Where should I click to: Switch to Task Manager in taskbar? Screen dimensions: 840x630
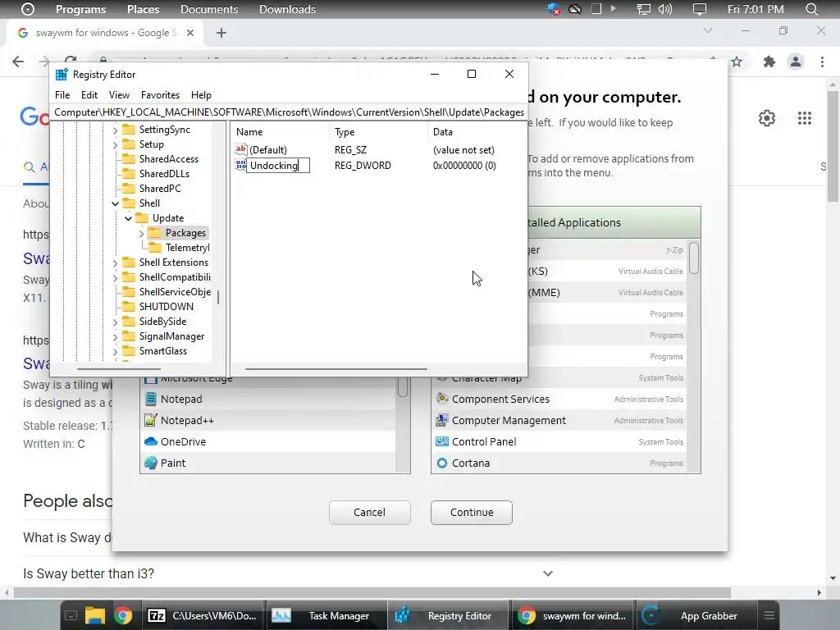(x=325, y=616)
